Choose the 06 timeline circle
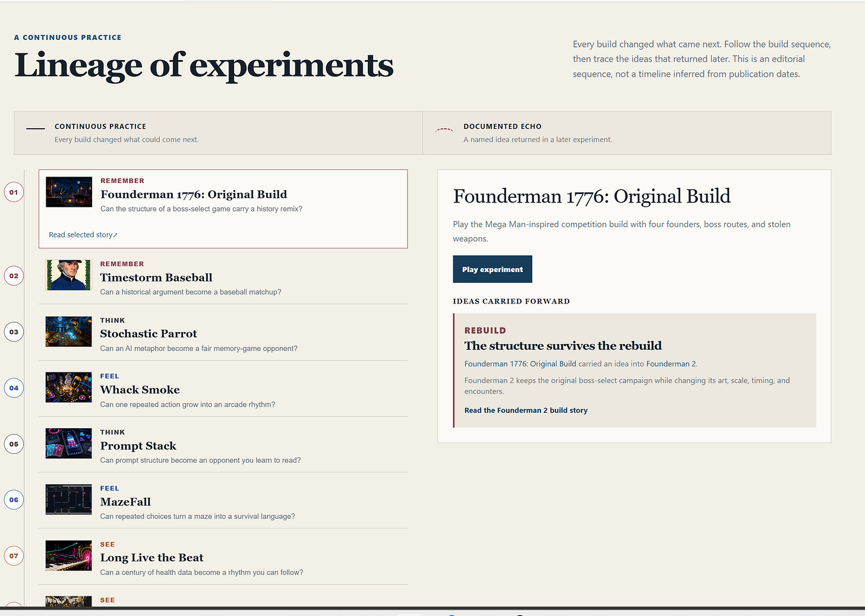The height and width of the screenshot is (616, 865). (x=14, y=500)
